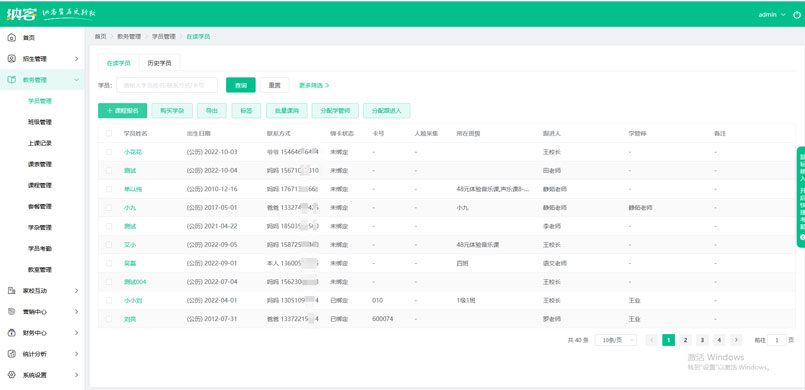Open 学员考勤 in the sidebar
The width and height of the screenshot is (805, 390).
pyautogui.click(x=40, y=248)
